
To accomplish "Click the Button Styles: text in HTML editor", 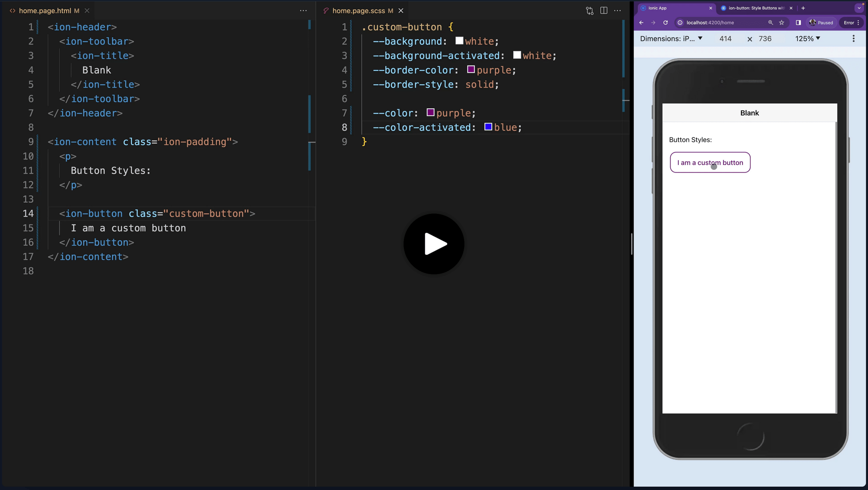I will pos(111,171).
